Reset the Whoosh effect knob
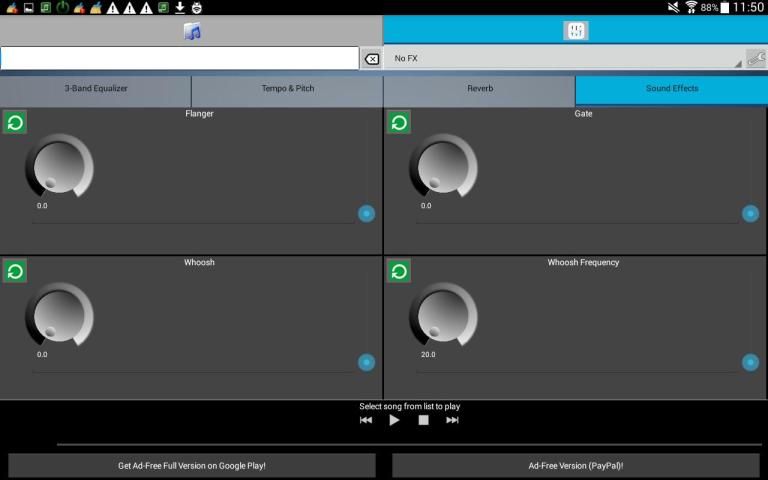Viewport: 768px width, 480px height. 15,271
